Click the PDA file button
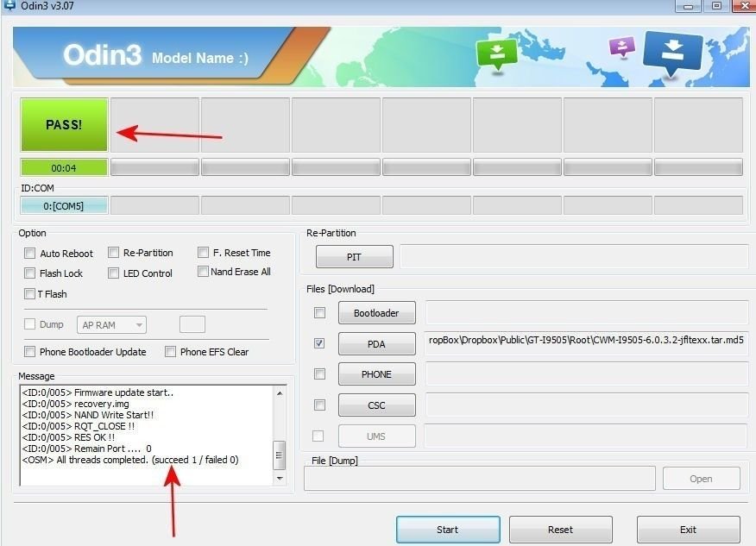Viewport: 756px width, 546px height. (x=376, y=343)
